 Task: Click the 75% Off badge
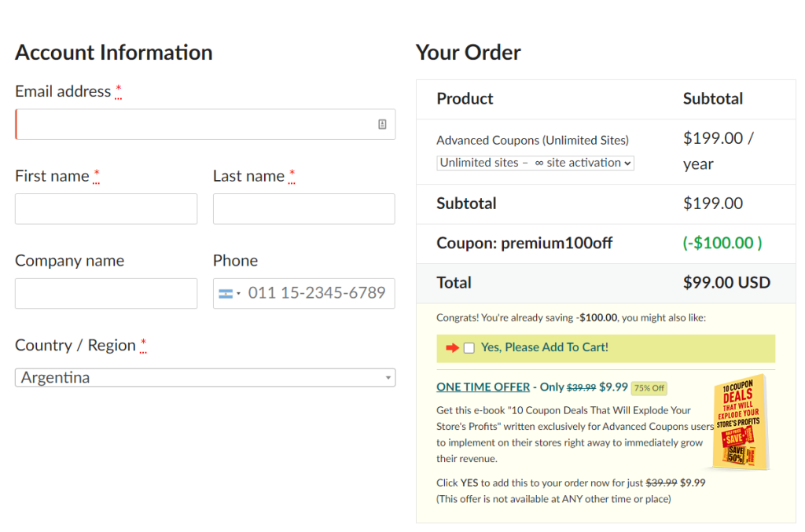[x=649, y=387]
